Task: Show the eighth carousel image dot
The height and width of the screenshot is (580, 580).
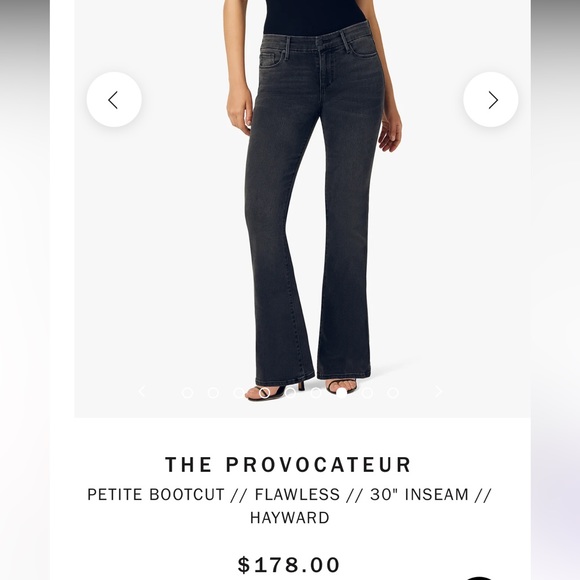Action: coord(367,393)
